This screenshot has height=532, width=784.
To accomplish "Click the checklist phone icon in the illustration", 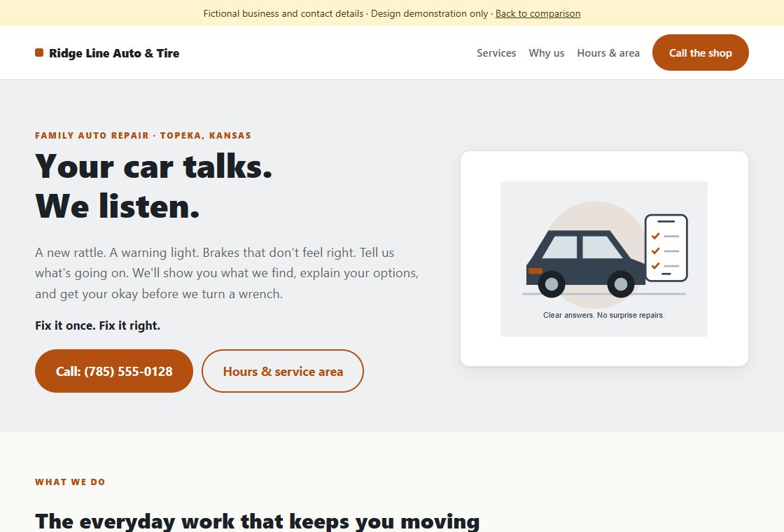I will tap(666, 248).
